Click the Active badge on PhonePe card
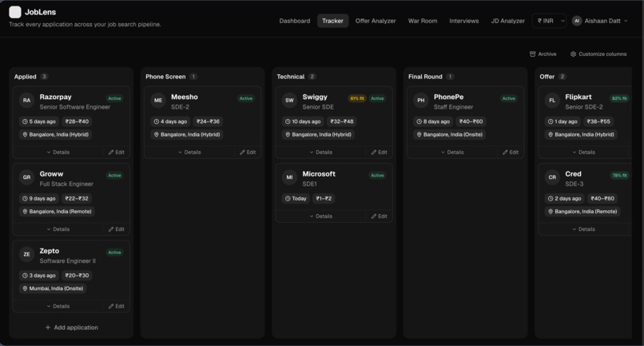Image resolution: width=644 pixels, height=346 pixels. pyautogui.click(x=508, y=98)
